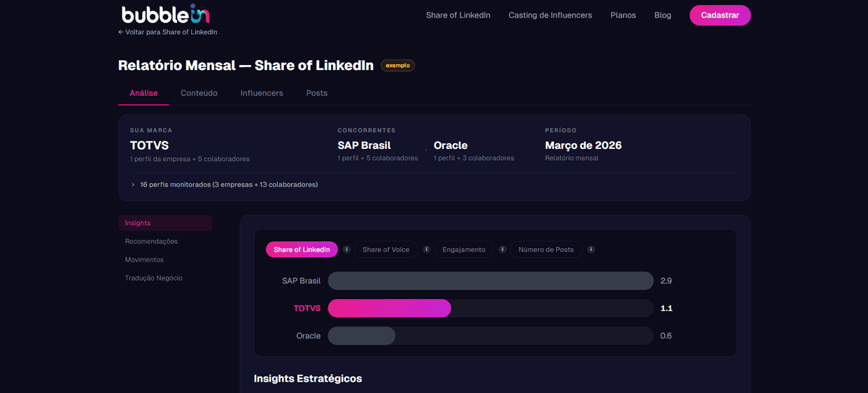
Task: Click the Cadastrar button
Action: (720, 15)
